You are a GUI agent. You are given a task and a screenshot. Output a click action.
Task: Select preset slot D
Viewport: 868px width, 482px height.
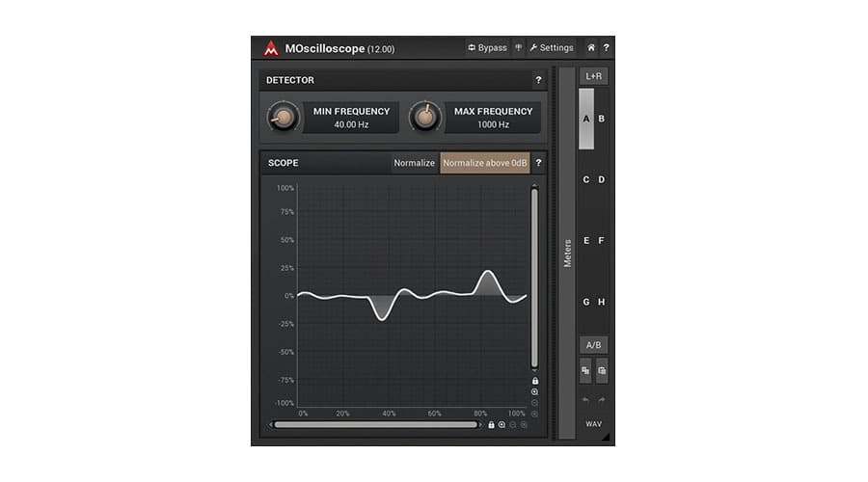[601, 180]
